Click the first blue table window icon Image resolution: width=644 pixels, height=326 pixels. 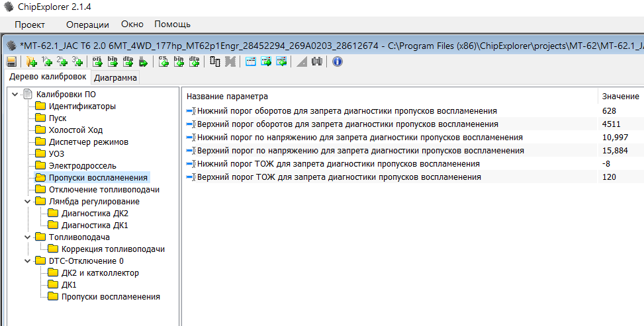coord(251,62)
